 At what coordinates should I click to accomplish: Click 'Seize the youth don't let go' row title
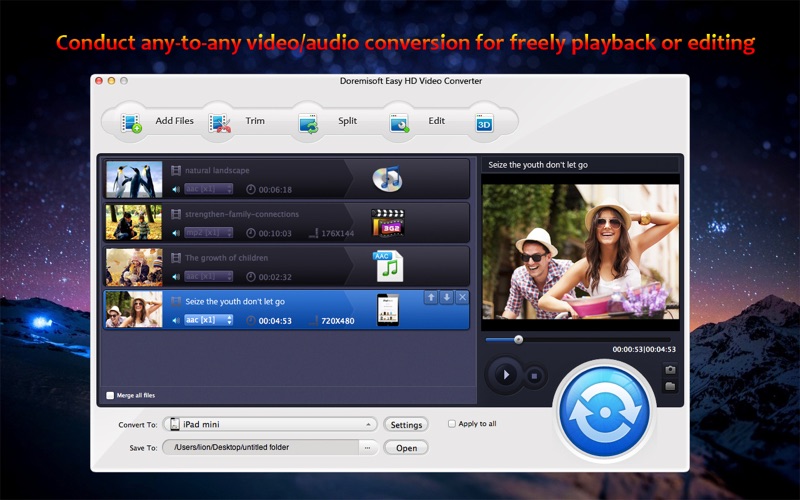(x=235, y=302)
